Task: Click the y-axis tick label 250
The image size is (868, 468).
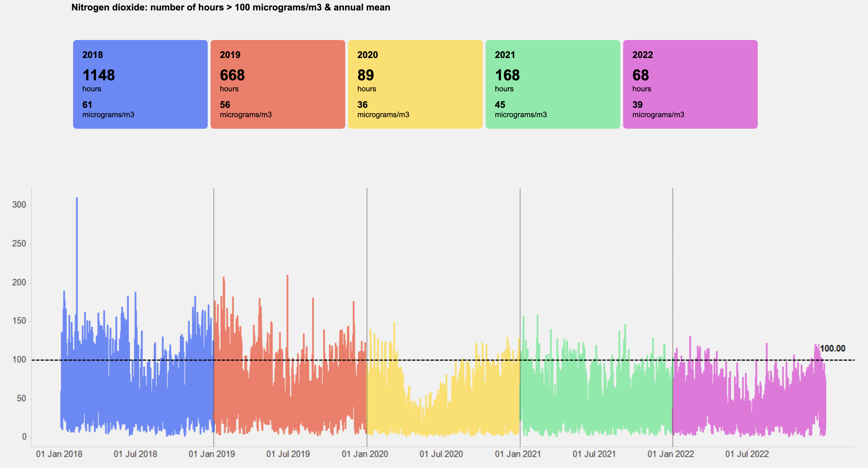Action: [x=19, y=244]
